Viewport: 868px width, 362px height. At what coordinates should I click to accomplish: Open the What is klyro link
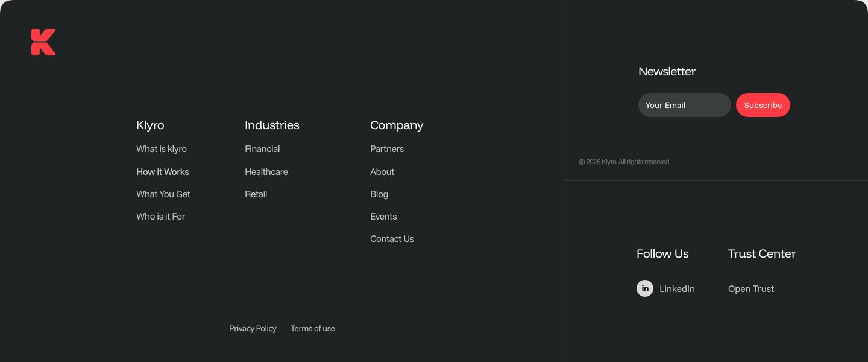[162, 149]
